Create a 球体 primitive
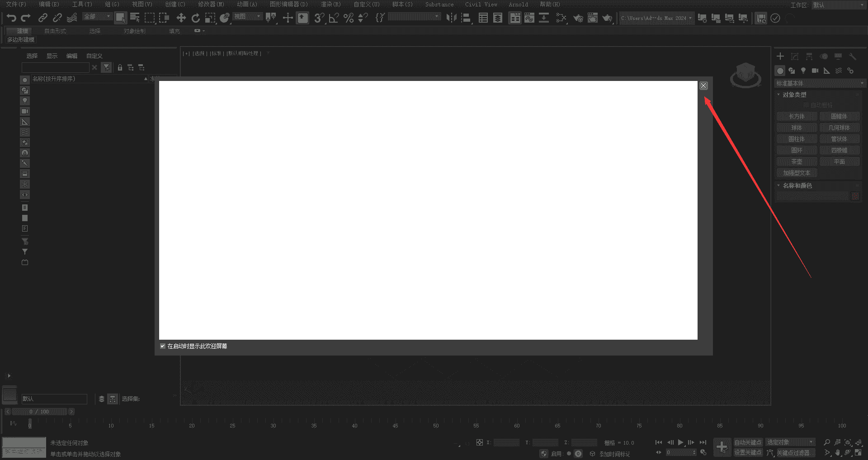Screen dimensions: 868x460 [x=797, y=128]
